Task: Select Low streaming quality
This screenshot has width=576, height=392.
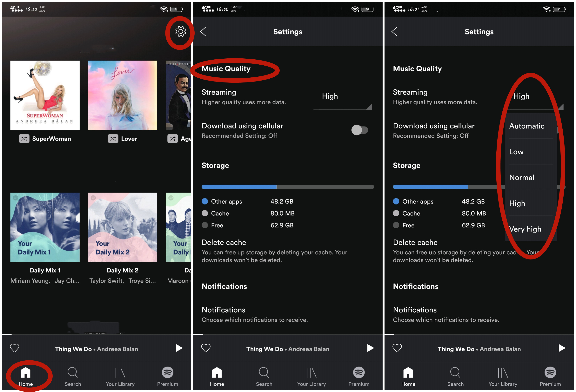Action: click(x=531, y=152)
